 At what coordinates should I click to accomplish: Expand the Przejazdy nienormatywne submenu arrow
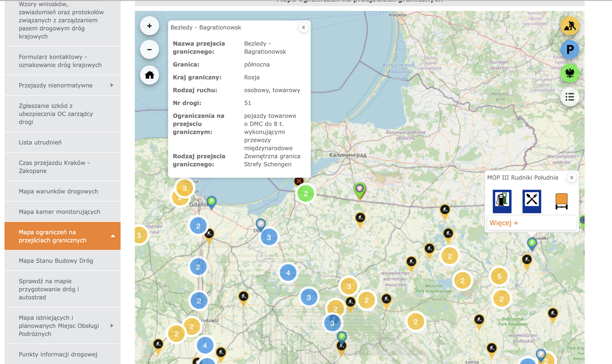click(112, 85)
